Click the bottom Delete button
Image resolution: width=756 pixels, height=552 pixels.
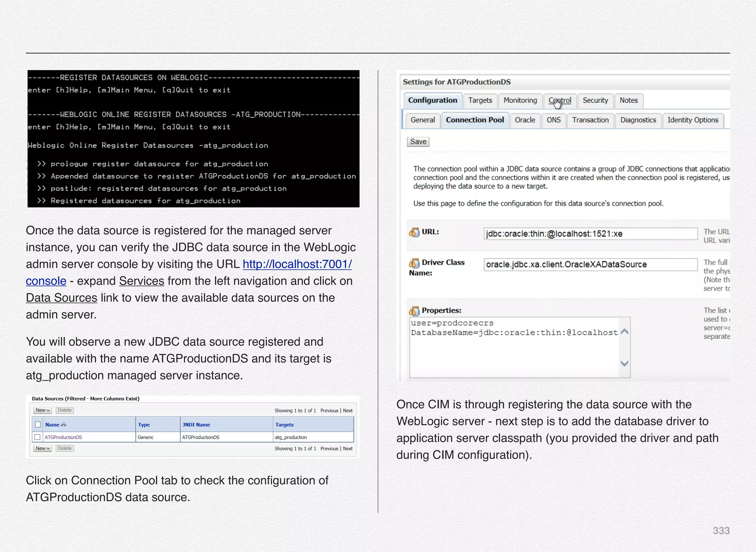pyautogui.click(x=65, y=448)
